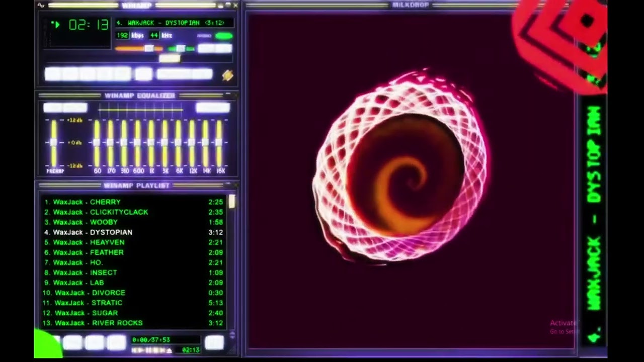The height and width of the screenshot is (362, 644).
Task: Toggle Repeat mode in Winamp
Action: [202, 74]
